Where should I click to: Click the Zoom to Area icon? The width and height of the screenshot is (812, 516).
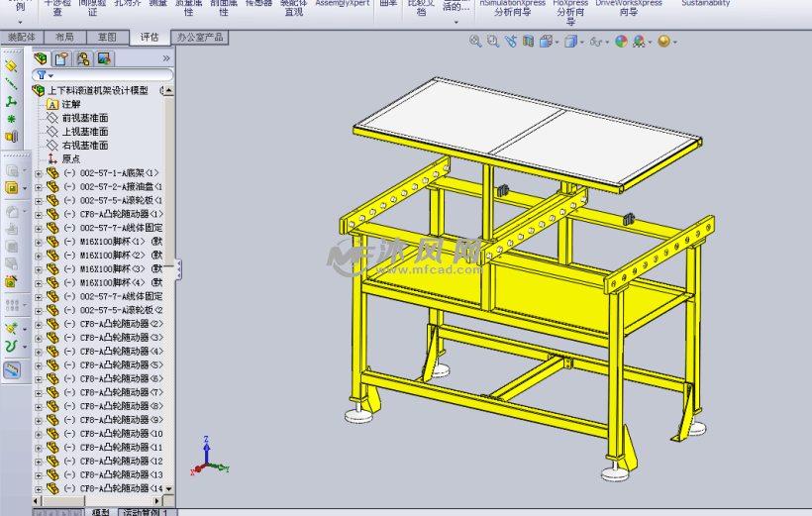(492, 42)
